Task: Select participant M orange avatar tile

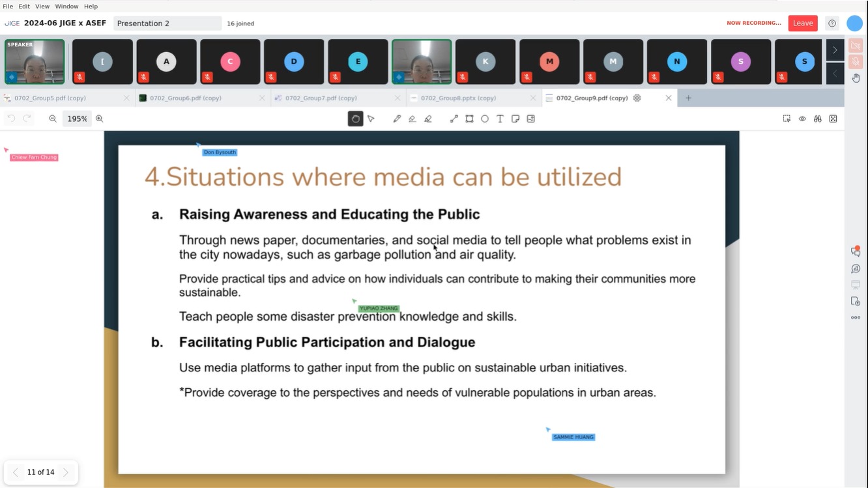Action: click(x=549, y=61)
